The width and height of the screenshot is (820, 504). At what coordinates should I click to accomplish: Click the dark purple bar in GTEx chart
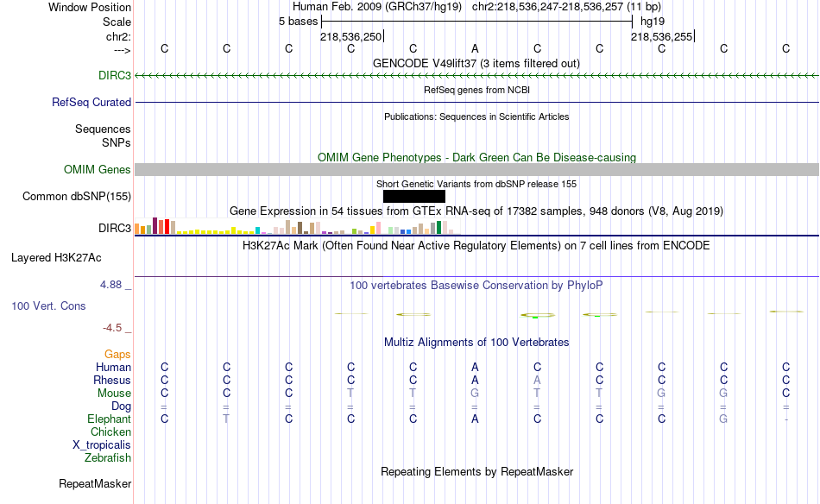155,226
